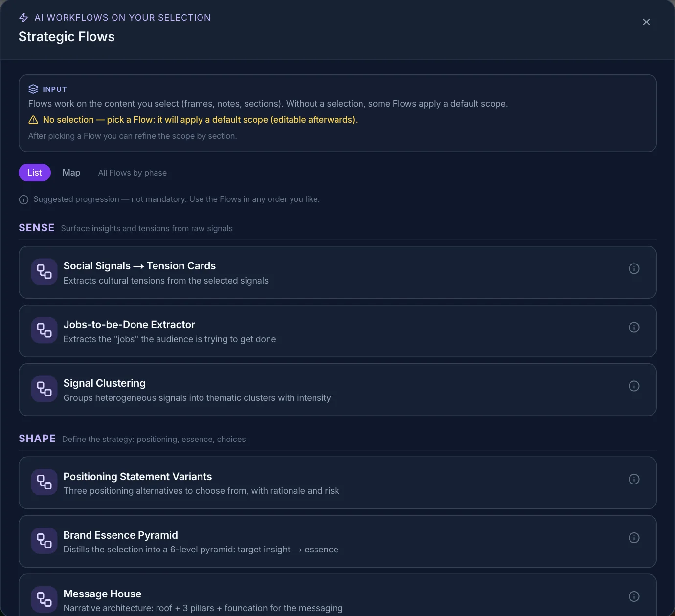Open info for Positioning Statement Variants
The image size is (675, 616).
point(634,479)
